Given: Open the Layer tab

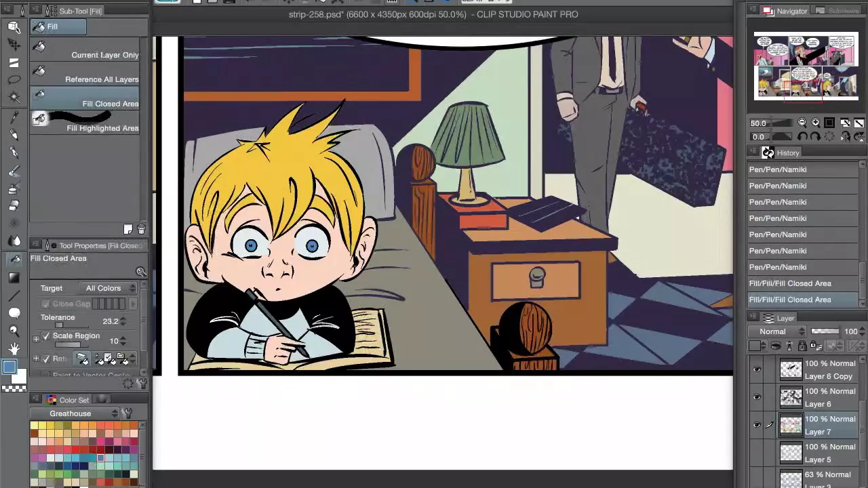Looking at the screenshot, I should 779,318.
